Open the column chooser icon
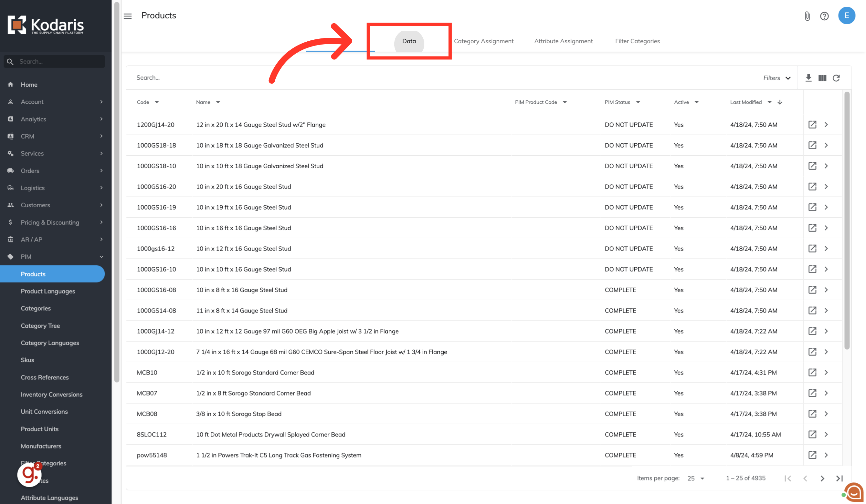This screenshot has height=504, width=866. pyautogui.click(x=822, y=78)
